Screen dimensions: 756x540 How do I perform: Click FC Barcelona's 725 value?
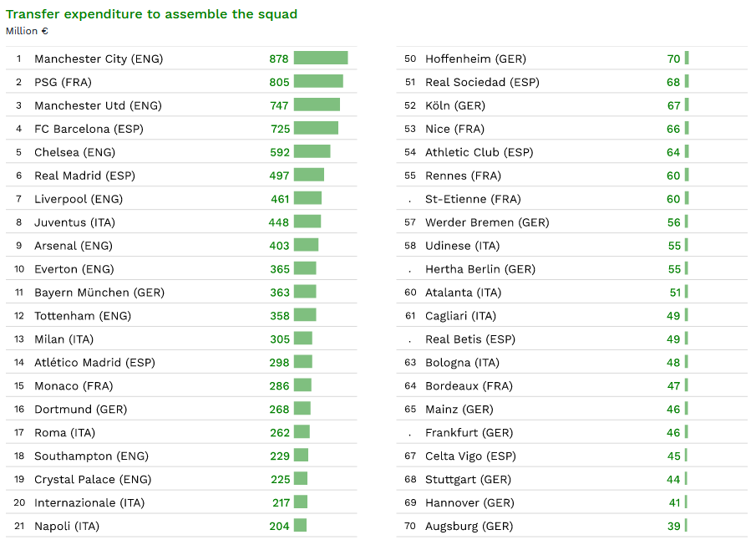280,129
